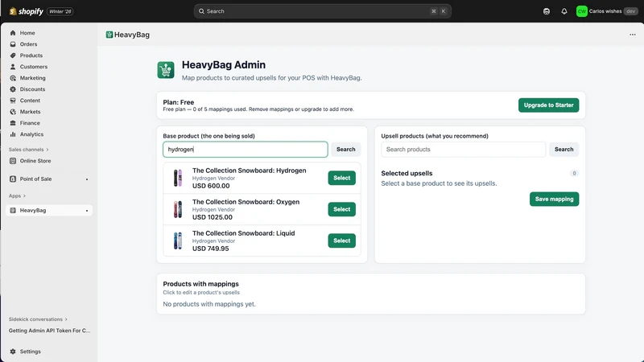The width and height of the screenshot is (644, 362).
Task: Click the HeavyBag icon in page header
Action: coord(109,35)
